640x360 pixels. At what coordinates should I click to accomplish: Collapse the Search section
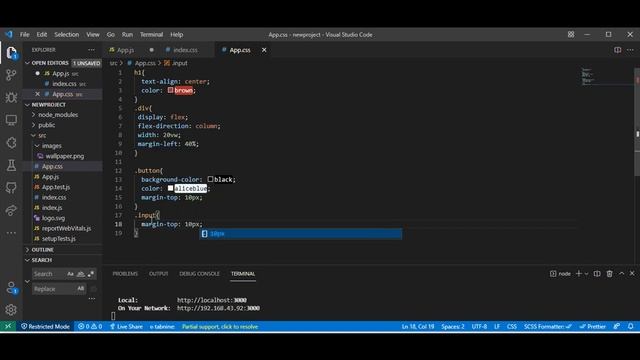(27, 260)
